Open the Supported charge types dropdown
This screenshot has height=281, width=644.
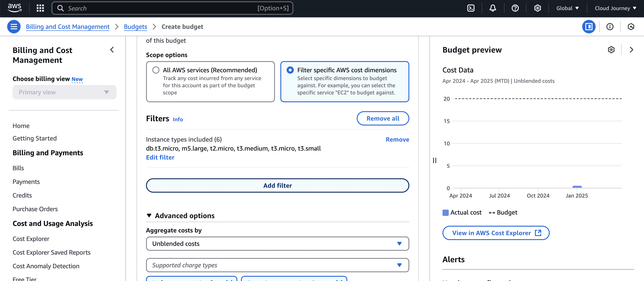coord(277,265)
